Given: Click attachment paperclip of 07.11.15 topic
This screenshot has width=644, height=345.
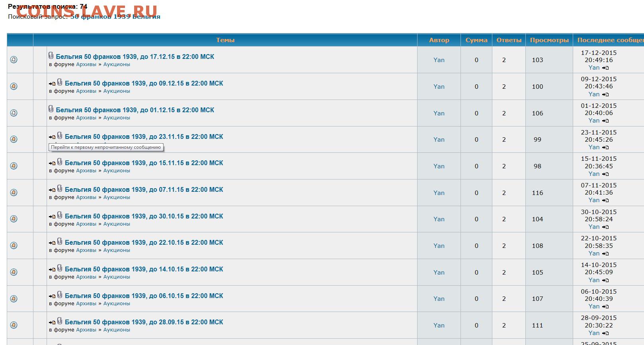Looking at the screenshot, I should click(60, 188).
